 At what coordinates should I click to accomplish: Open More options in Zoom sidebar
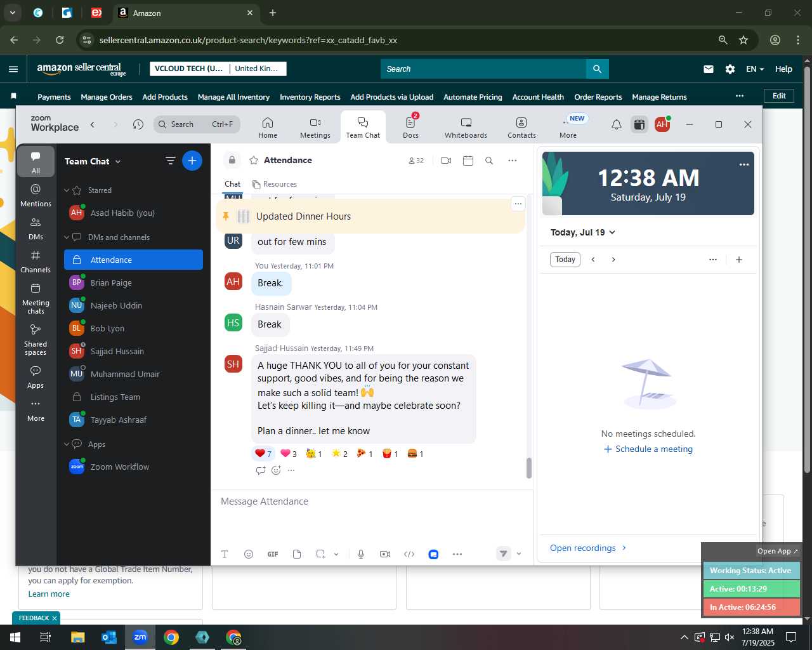coord(36,410)
